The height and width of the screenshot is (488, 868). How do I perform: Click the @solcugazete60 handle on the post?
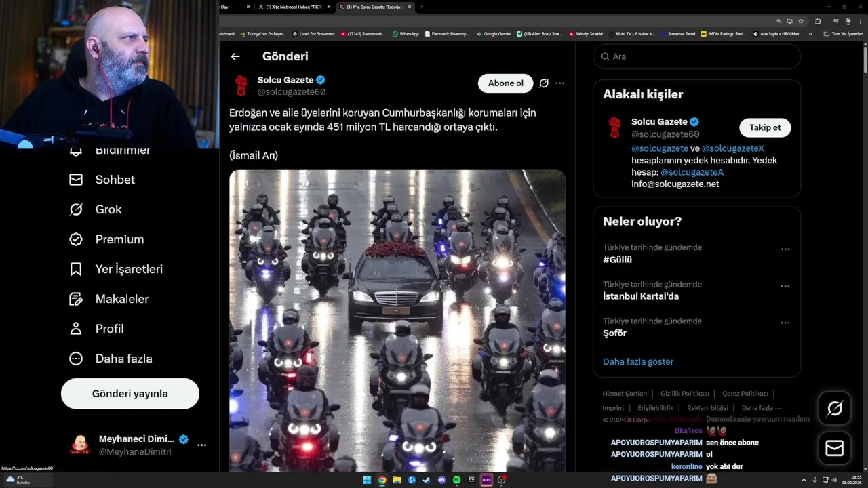(x=292, y=92)
